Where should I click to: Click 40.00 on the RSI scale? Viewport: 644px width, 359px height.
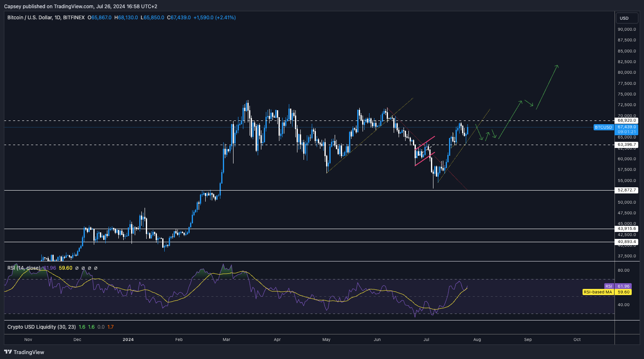click(624, 305)
